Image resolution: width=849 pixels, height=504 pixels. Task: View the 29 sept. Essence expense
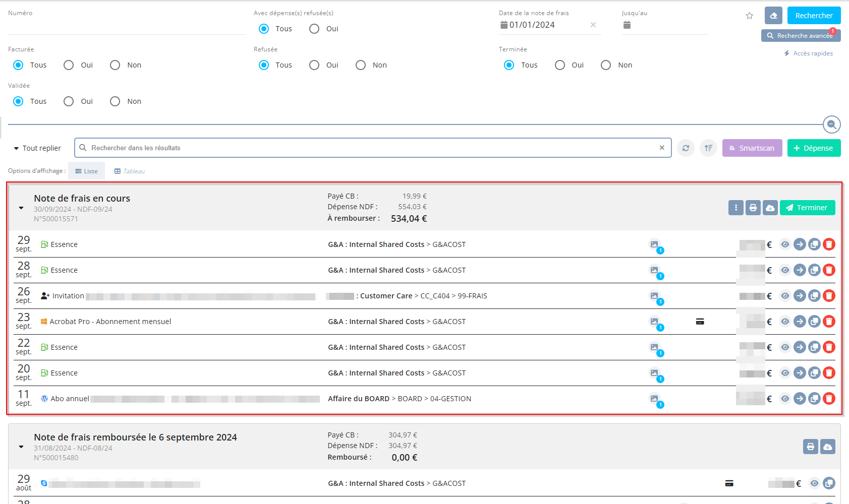point(785,244)
